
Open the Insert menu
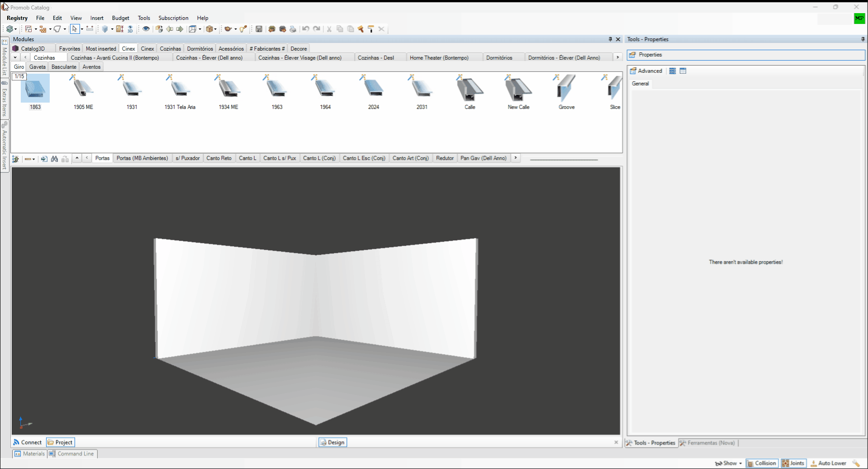click(x=97, y=18)
